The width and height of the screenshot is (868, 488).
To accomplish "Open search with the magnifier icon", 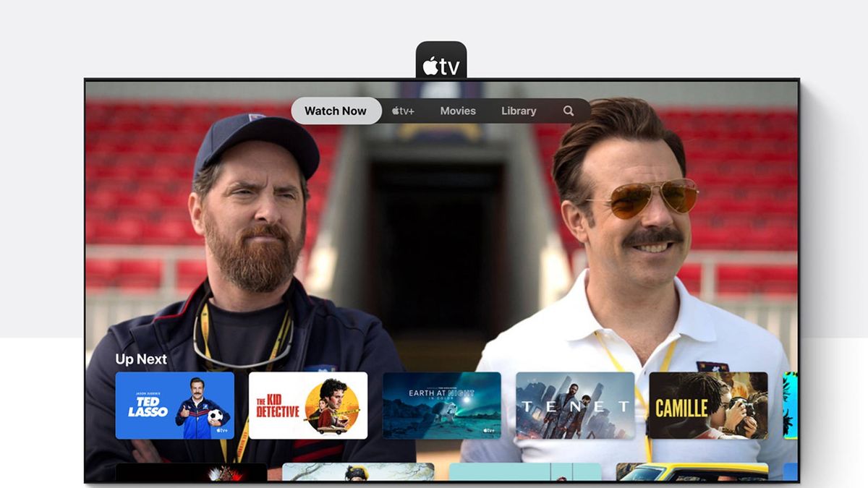I will [x=569, y=111].
